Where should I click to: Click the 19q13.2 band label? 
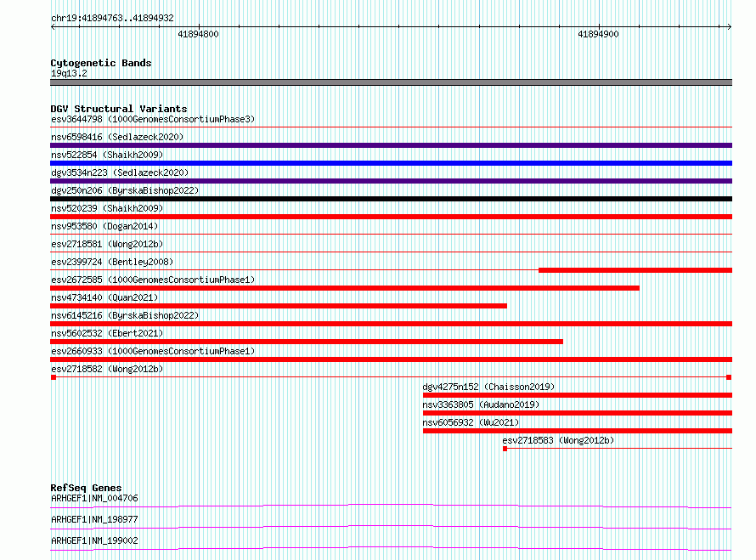69,73
